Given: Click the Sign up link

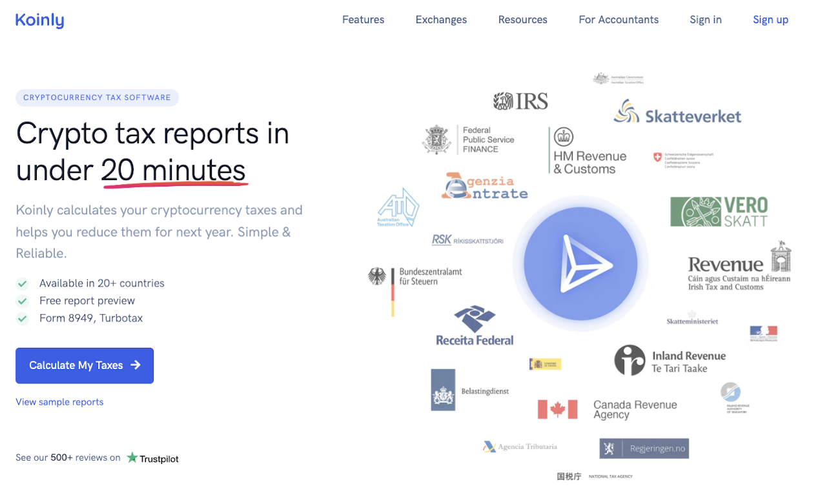Looking at the screenshot, I should coord(770,20).
